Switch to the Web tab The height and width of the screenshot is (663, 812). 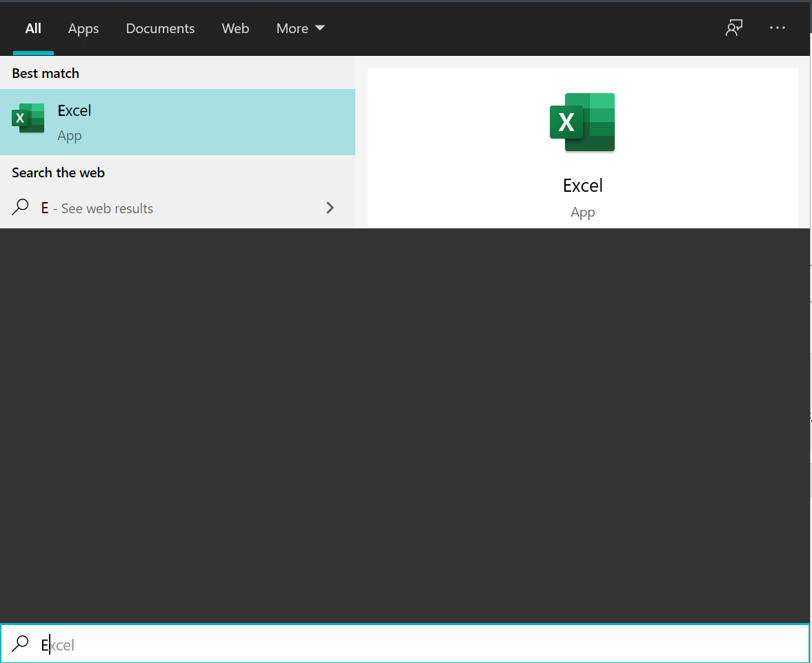coord(235,28)
